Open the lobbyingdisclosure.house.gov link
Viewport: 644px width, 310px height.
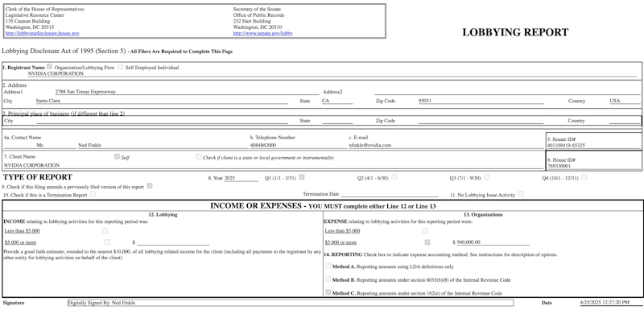(43, 33)
